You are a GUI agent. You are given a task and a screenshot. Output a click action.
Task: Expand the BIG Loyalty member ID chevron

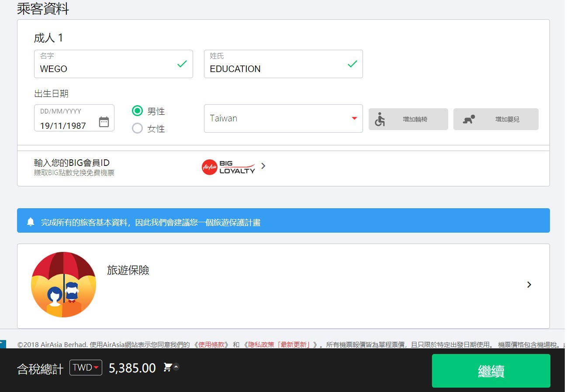(263, 166)
